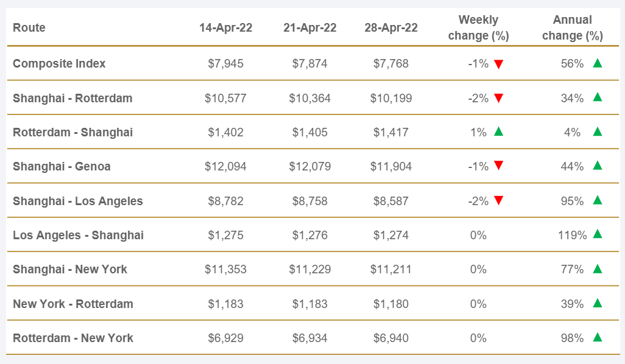Viewport: 625px width, 364px height.
Task: Select the 28-Apr-22 column header
Action: coord(390,28)
